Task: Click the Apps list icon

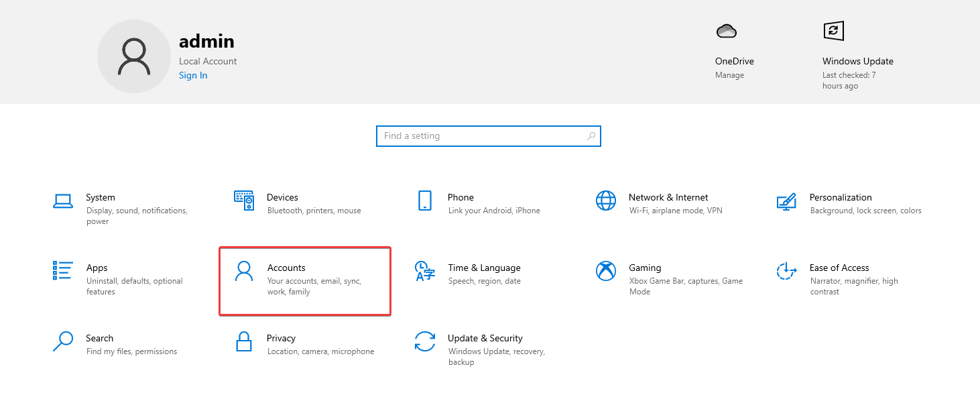Action: (63, 271)
